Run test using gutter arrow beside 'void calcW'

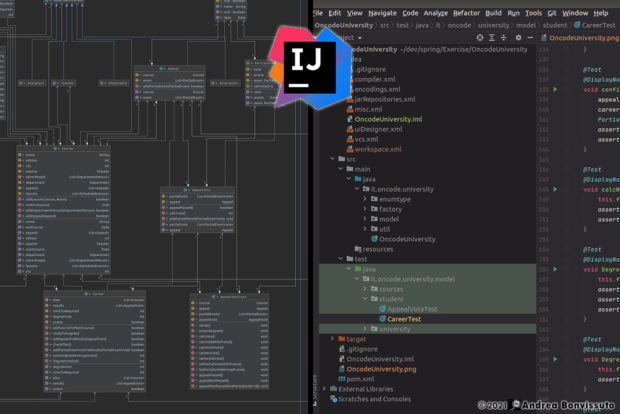coord(555,189)
